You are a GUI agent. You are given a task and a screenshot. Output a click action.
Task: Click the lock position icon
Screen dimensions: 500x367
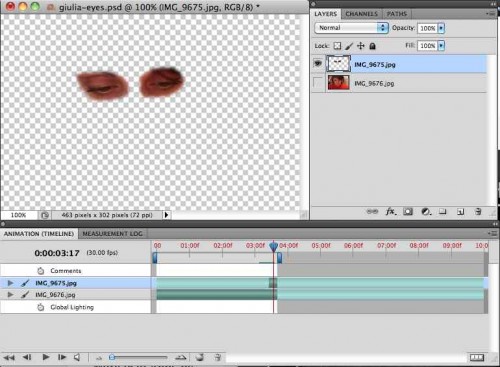click(361, 46)
